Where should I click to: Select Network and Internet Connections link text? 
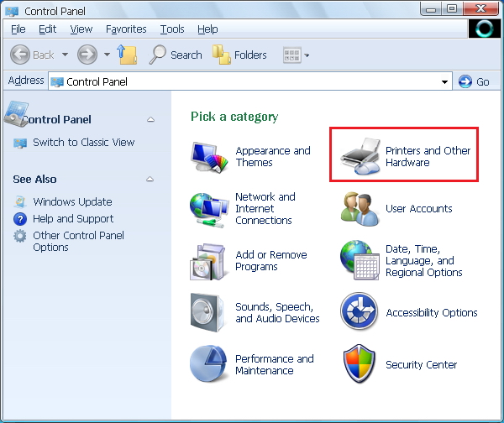point(265,208)
